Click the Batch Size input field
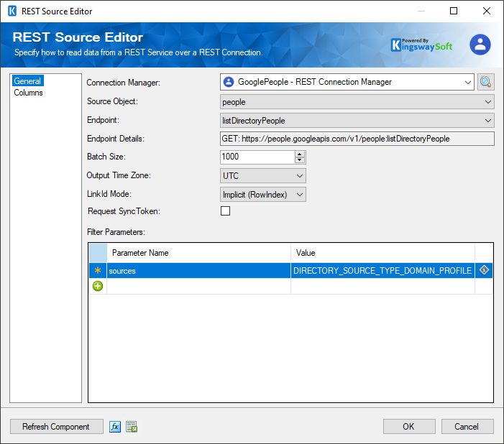 pyautogui.click(x=257, y=157)
